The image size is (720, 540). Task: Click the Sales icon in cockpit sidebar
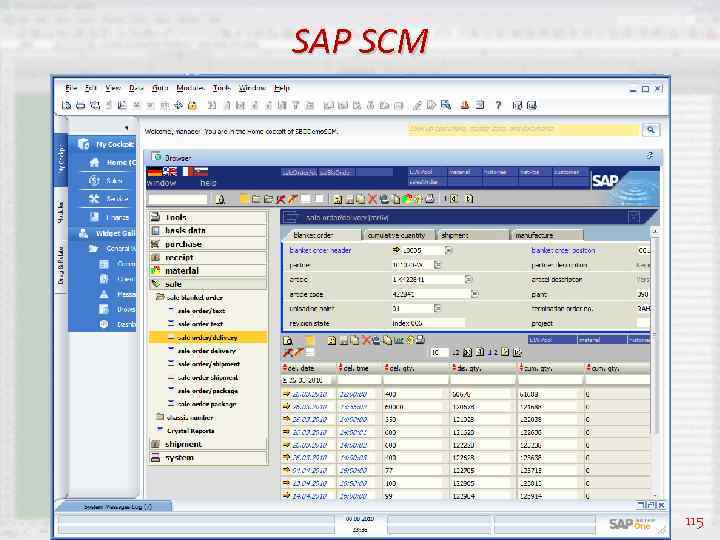[94, 180]
